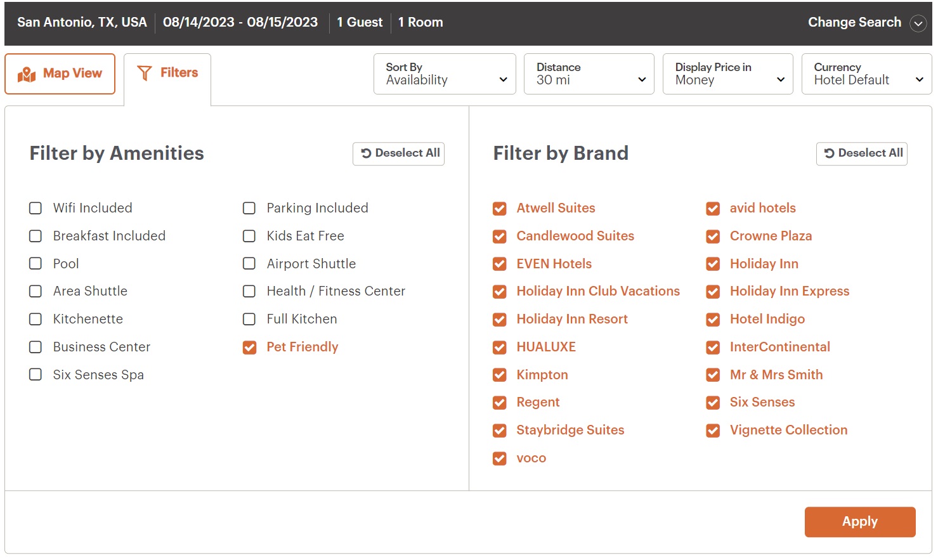Uncheck the Hotel Indigo brand

[713, 320]
